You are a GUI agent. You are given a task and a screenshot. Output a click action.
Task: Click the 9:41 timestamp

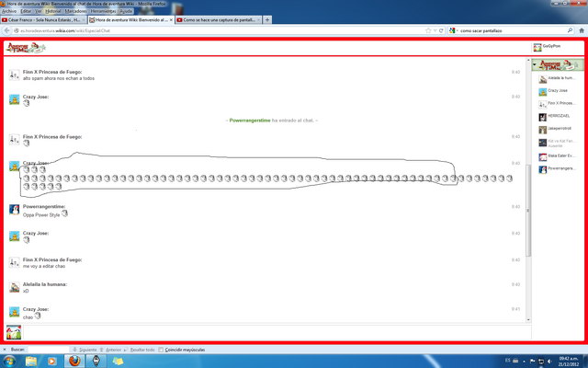point(515,309)
